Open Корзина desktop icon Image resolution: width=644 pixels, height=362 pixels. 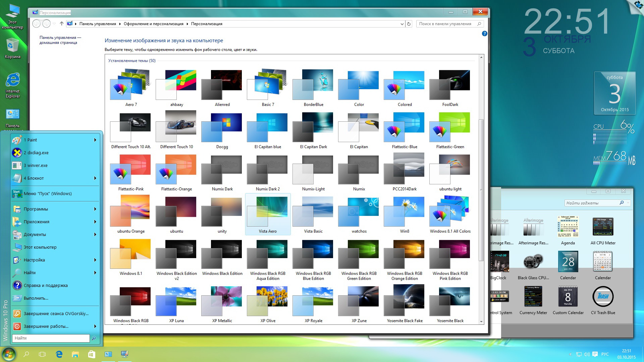12,48
